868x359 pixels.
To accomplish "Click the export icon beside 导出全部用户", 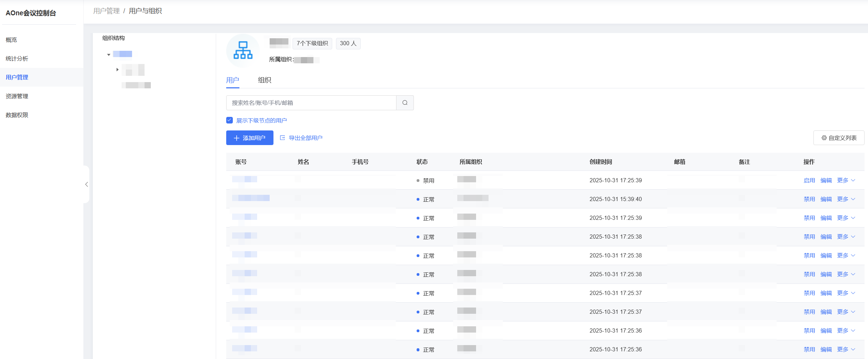I will [282, 138].
